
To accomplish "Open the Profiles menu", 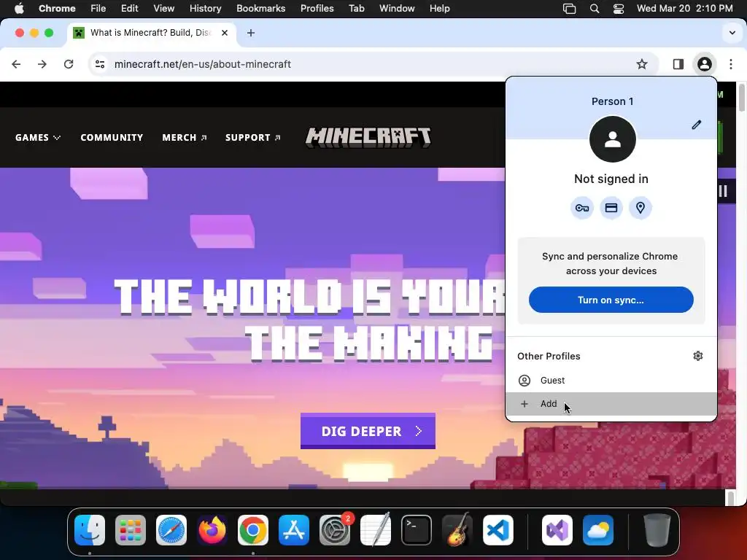I will coord(317,9).
